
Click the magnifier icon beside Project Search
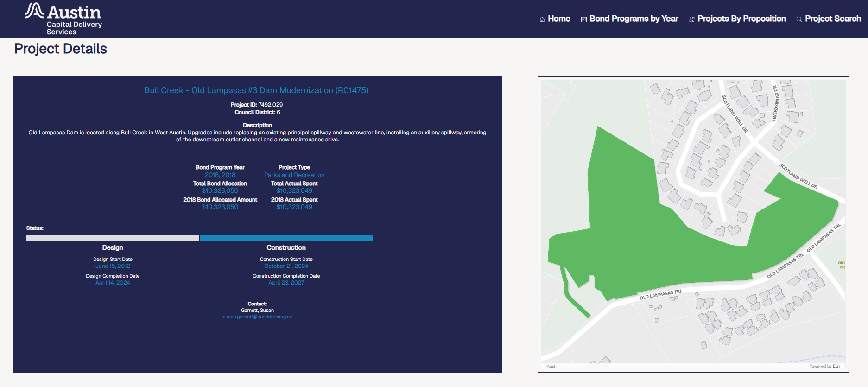[799, 19]
